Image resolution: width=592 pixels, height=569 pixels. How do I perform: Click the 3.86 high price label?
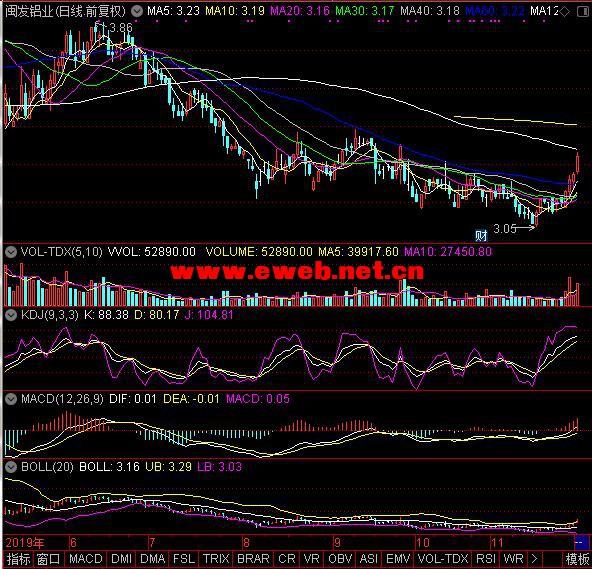pyautogui.click(x=120, y=28)
